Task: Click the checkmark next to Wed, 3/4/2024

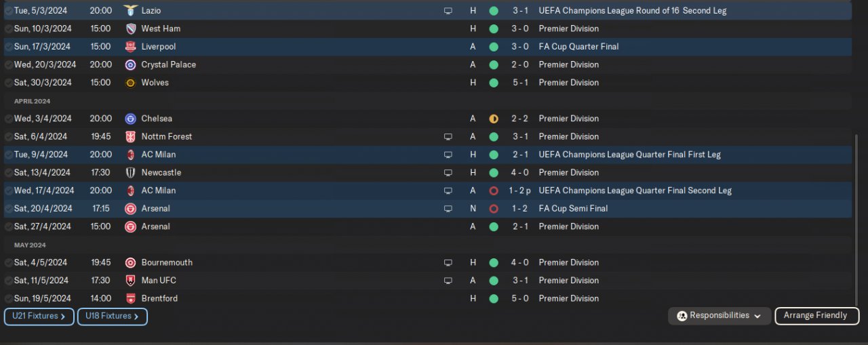Action: click(x=8, y=119)
